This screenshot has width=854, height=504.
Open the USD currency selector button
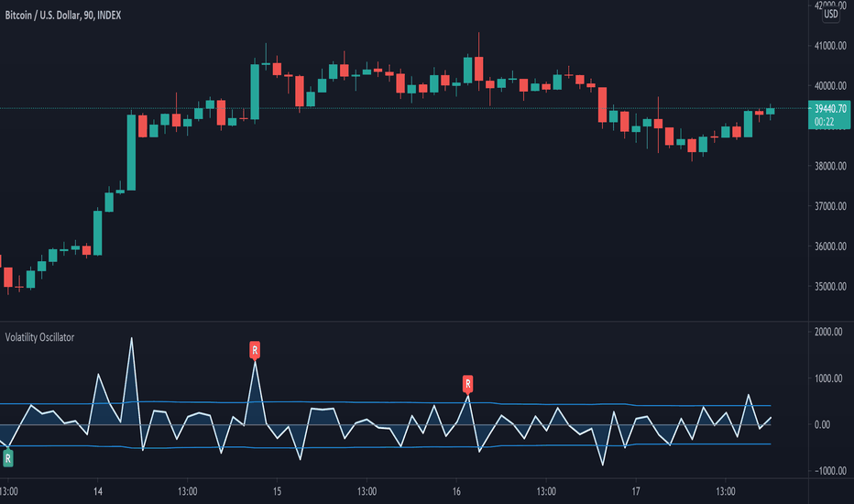coord(830,14)
